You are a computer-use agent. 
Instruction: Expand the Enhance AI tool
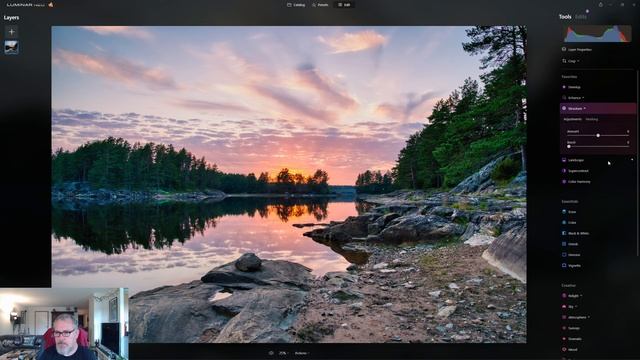(576, 98)
